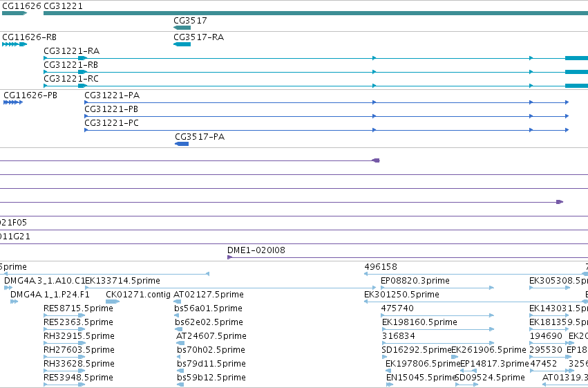Select EST DMG4A.3_1.A10.C1 label

[x=44, y=281]
